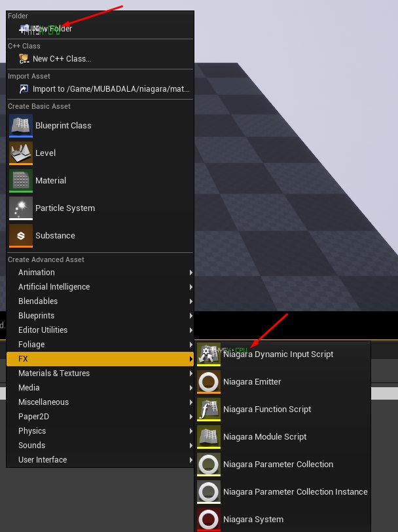Screen dimensions: 398x532
Task: Select Niagara Parameter Collection label
Action: click(x=278, y=464)
